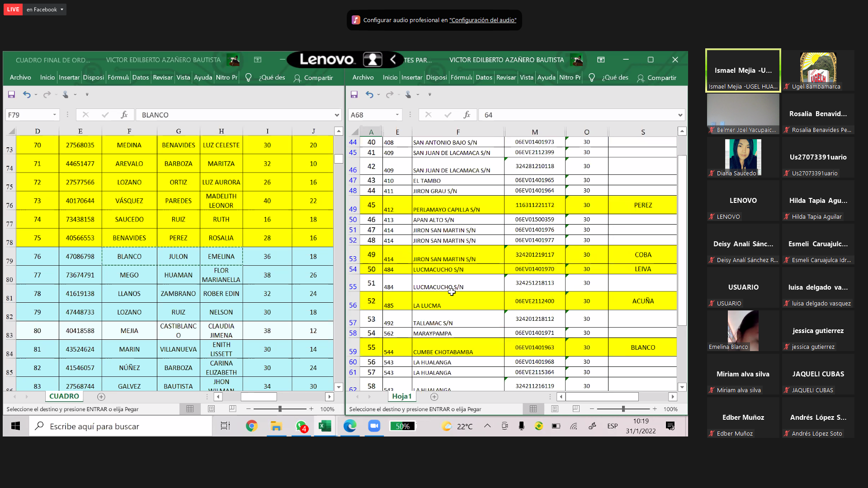Click undo arrow in right Excel window
The image size is (868, 488).
(369, 94)
